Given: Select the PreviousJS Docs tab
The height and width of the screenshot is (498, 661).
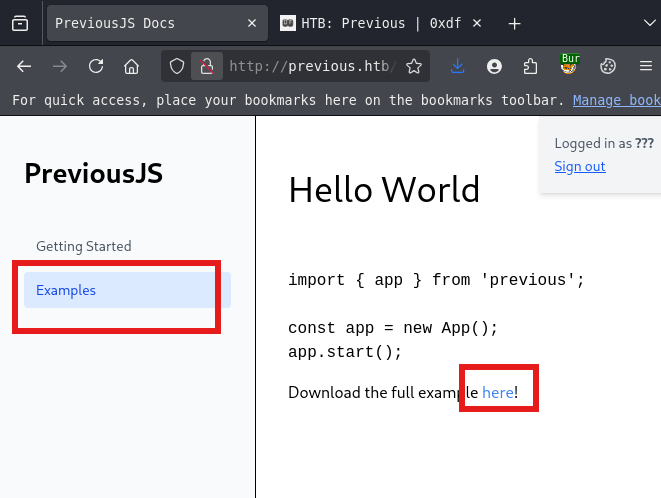Looking at the screenshot, I should click(x=157, y=23).
